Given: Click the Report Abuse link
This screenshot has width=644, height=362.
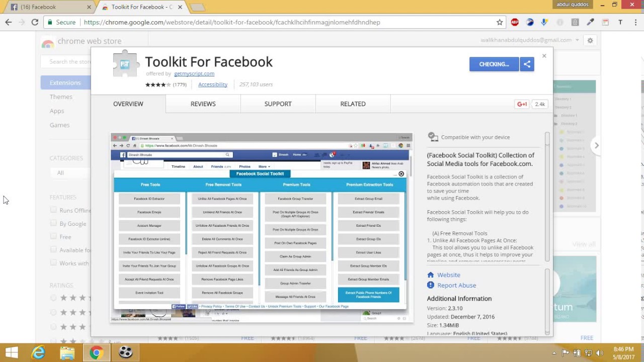Looking at the screenshot, I should [456, 285].
